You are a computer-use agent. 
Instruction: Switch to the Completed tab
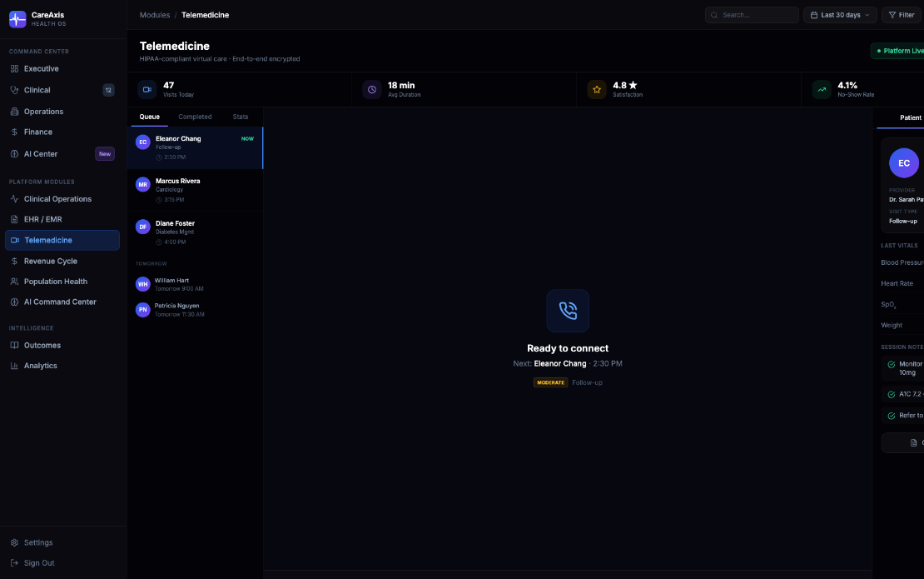pyautogui.click(x=195, y=117)
